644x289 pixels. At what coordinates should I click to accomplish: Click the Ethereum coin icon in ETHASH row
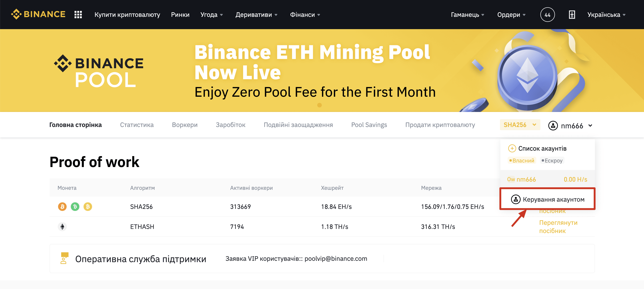pos(62,227)
